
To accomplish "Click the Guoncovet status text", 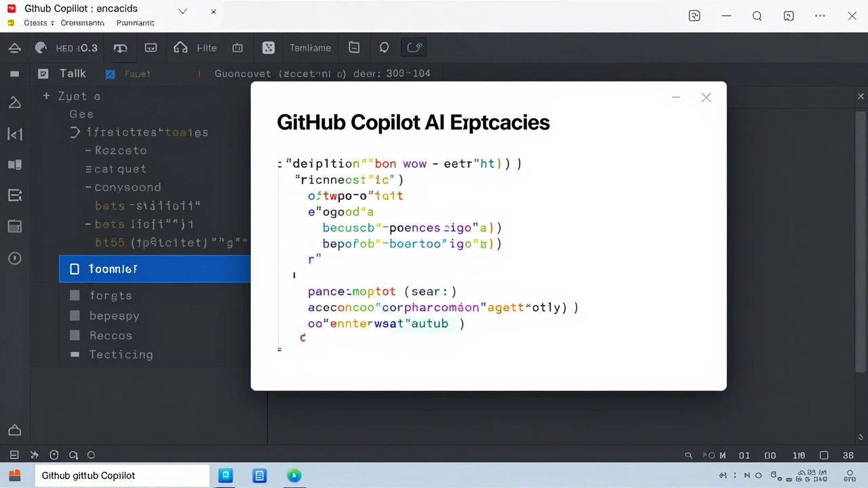I will pos(323,73).
